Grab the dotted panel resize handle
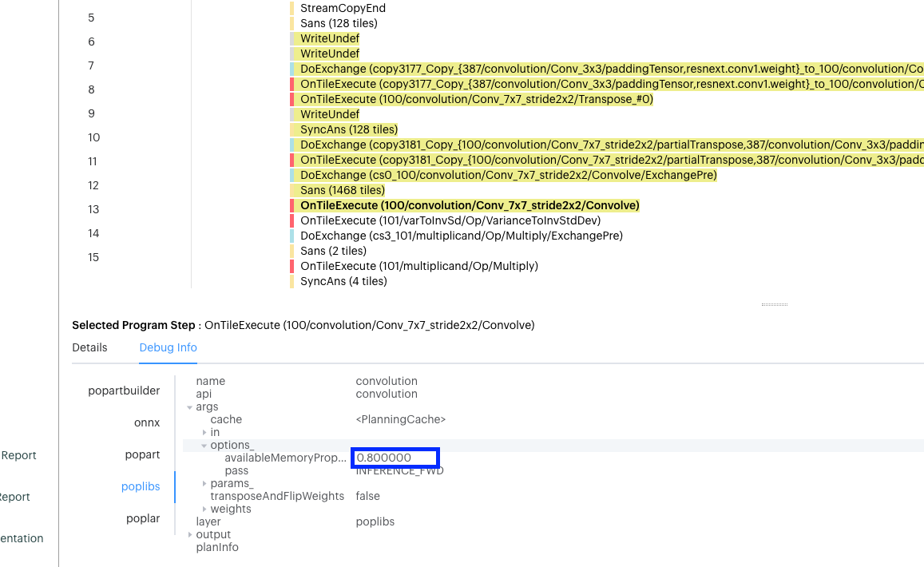The width and height of the screenshot is (924, 567). coord(774,304)
